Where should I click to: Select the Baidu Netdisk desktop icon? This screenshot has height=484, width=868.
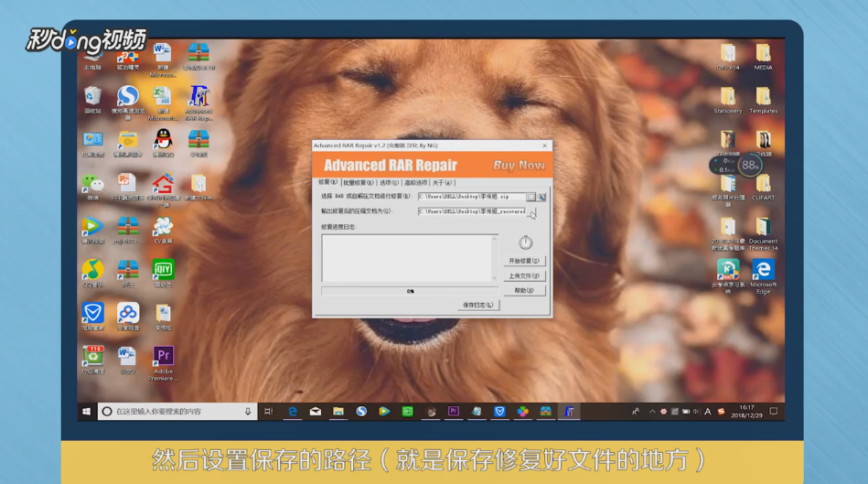click(128, 317)
